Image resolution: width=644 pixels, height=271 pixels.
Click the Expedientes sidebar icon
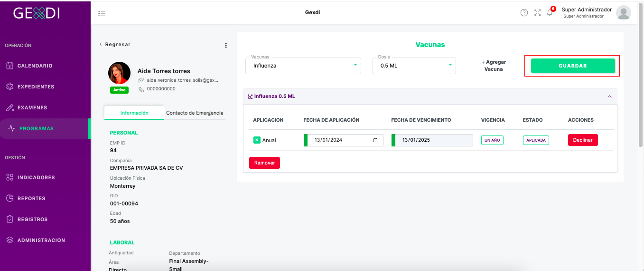point(9,87)
